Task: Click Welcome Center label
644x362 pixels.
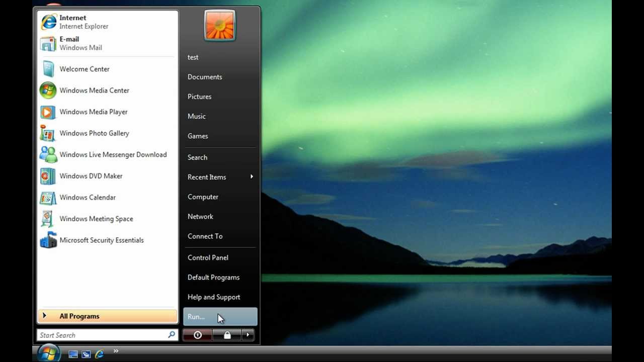Action: tap(85, 69)
